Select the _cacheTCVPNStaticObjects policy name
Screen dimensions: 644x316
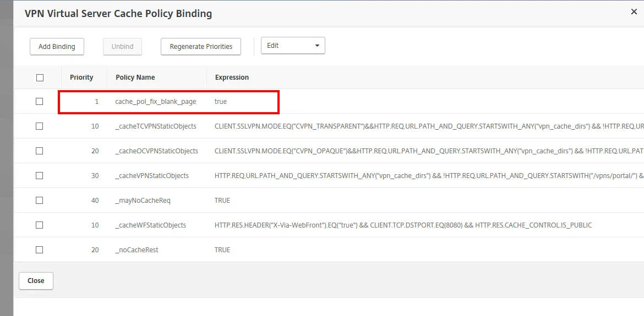(156, 126)
